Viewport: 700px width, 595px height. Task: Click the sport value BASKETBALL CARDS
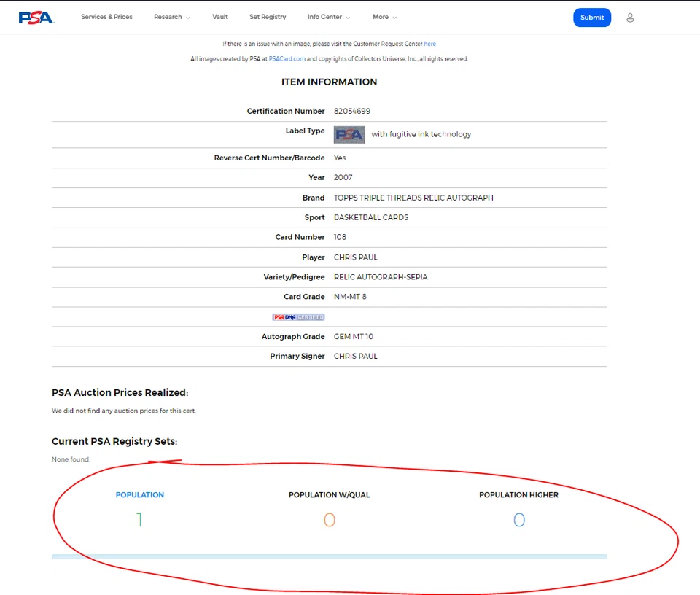(371, 217)
